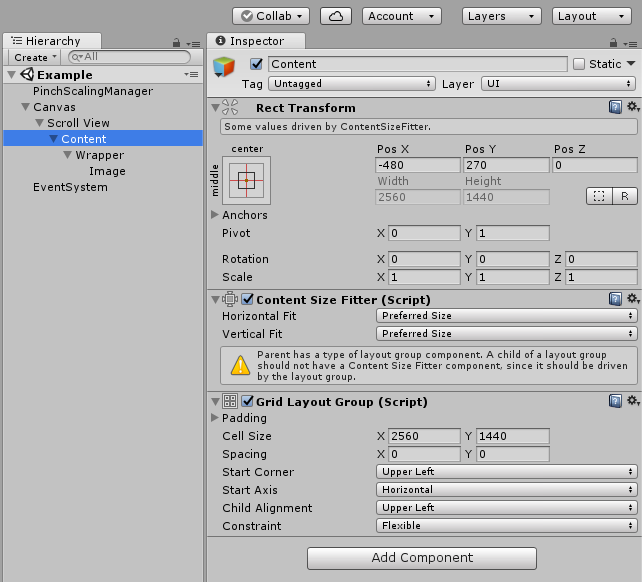
Task: Click Cell Size X field
Action: click(x=424, y=436)
